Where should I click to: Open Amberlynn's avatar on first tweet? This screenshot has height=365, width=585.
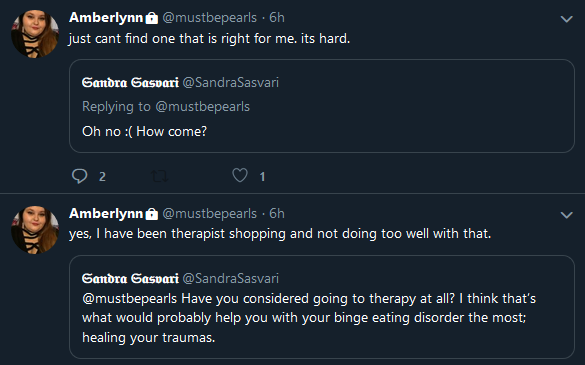pos(35,34)
